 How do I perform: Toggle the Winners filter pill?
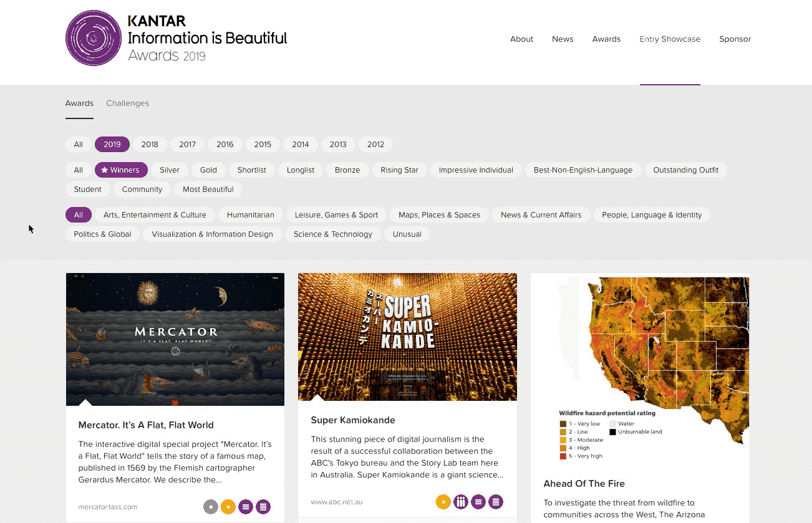(121, 170)
